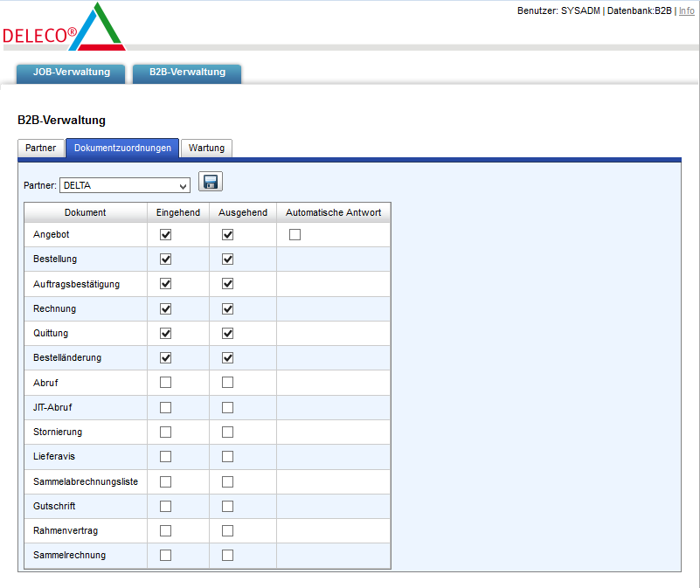Image resolution: width=700 pixels, height=588 pixels.
Task: Open the JOB-Verwaltung main tab
Action: [72, 73]
